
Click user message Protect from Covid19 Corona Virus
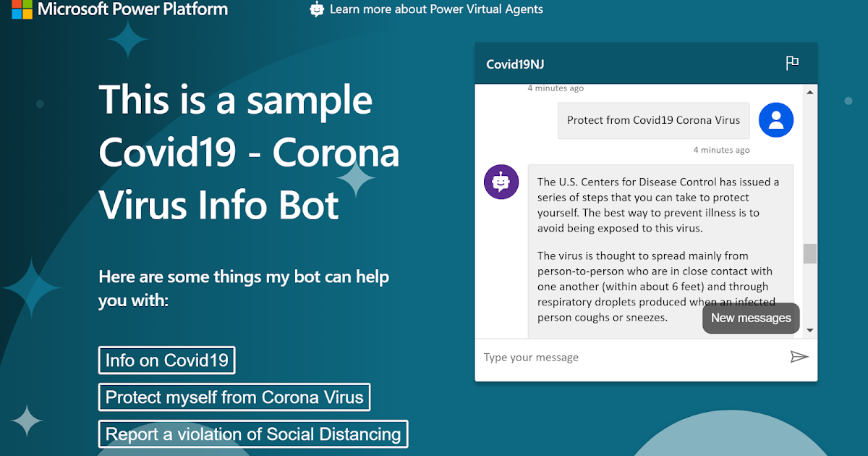point(653,120)
